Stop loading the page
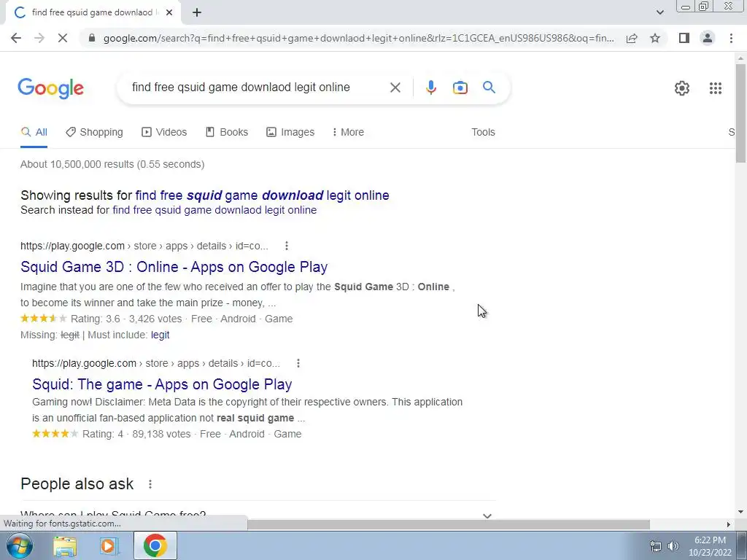Viewport: 747px width, 560px height. tap(63, 38)
